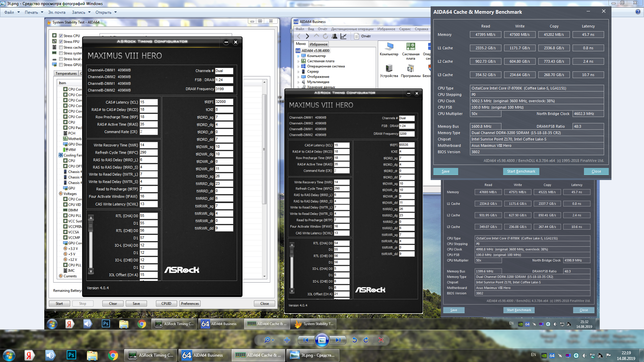The height and width of the screenshot is (362, 644).
Task: Click Save in the top AIDA64 Benchmark window
Action: click(x=445, y=171)
